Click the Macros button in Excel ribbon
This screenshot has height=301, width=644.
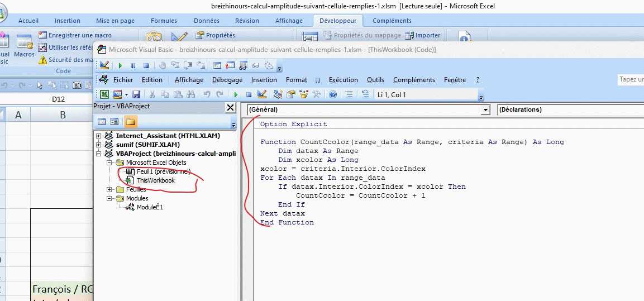[x=24, y=47]
